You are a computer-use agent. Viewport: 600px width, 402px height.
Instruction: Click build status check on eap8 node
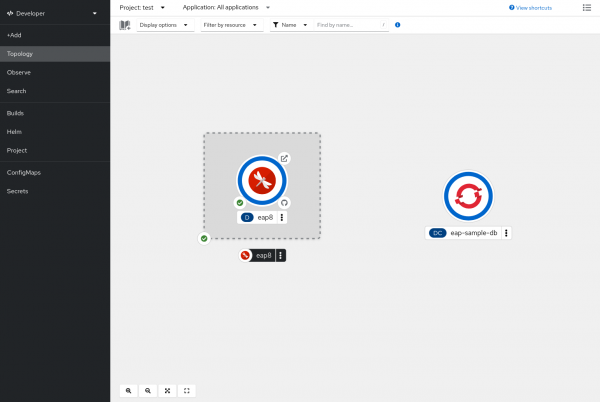coord(240,202)
